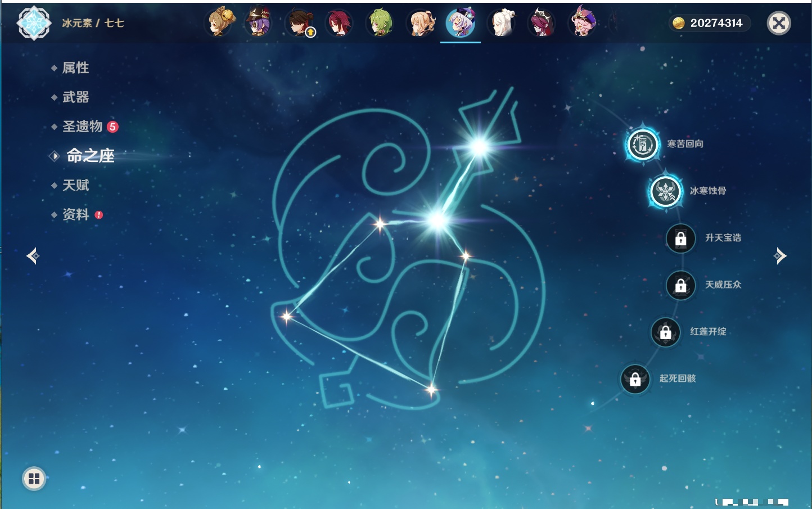The width and height of the screenshot is (812, 509).
Task: Click the locked 红莲开绽 constellation node
Action: tap(665, 332)
